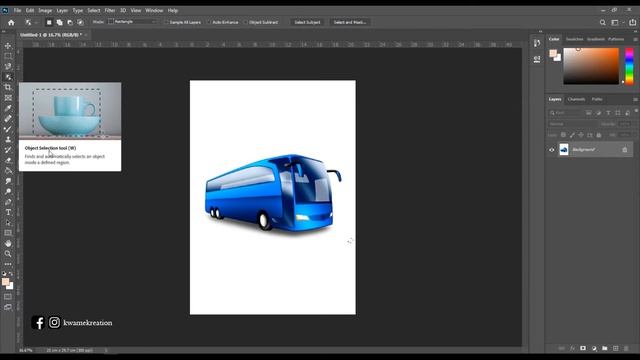Viewport: 640px width, 360px height.
Task: Click inside the color picker field
Action: click(x=591, y=66)
